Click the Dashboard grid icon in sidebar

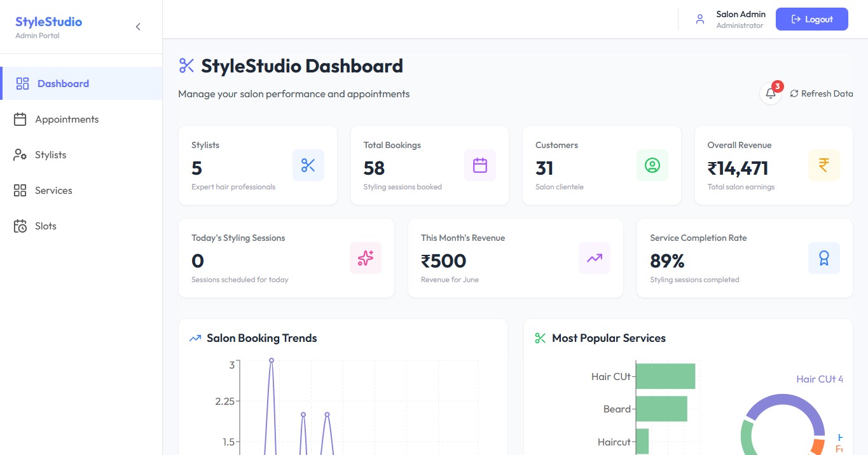23,83
